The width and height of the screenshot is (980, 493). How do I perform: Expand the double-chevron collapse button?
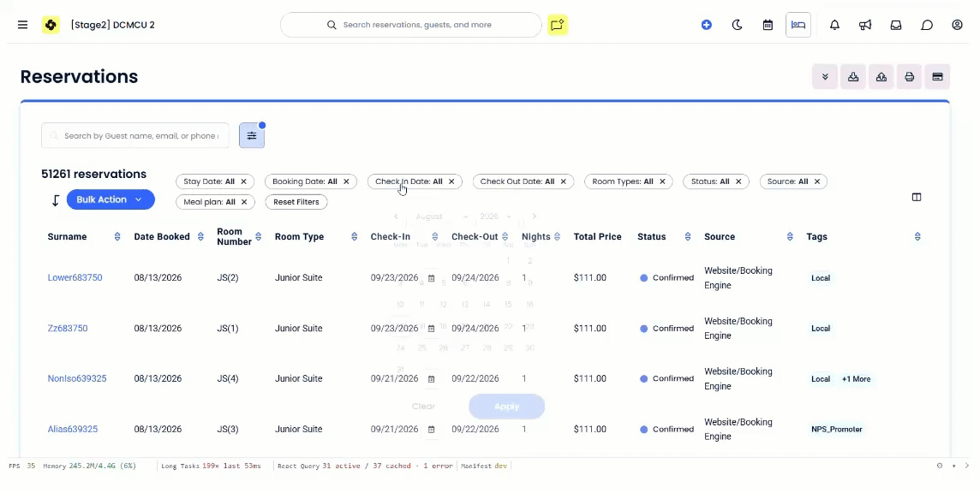coord(825,77)
